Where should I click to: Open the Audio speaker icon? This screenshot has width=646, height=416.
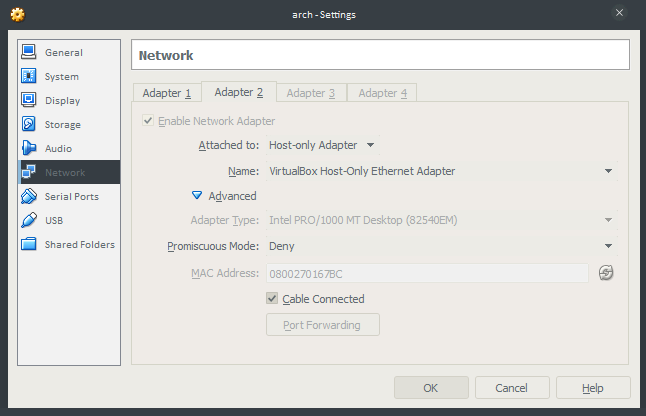(x=29, y=148)
